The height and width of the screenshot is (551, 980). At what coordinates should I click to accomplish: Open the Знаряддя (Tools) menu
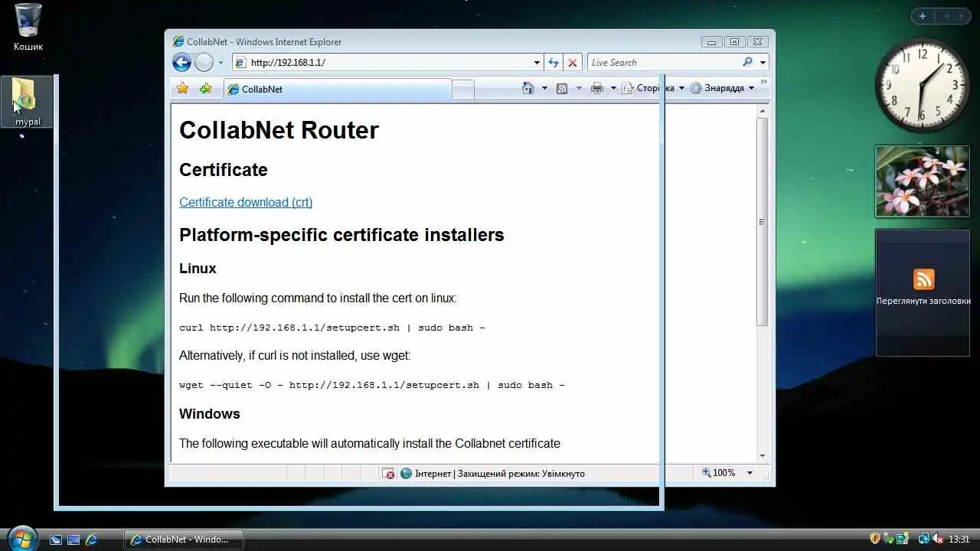tap(722, 89)
